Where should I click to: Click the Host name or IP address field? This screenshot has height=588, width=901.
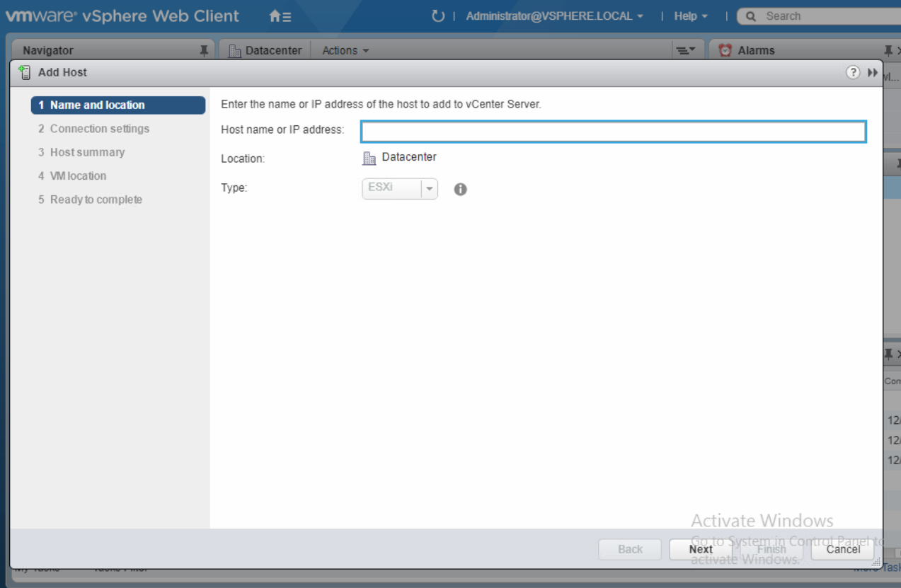tap(614, 132)
